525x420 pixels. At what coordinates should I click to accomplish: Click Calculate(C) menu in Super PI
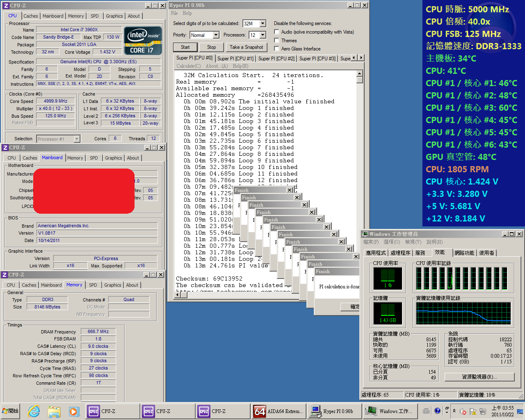coord(189,66)
